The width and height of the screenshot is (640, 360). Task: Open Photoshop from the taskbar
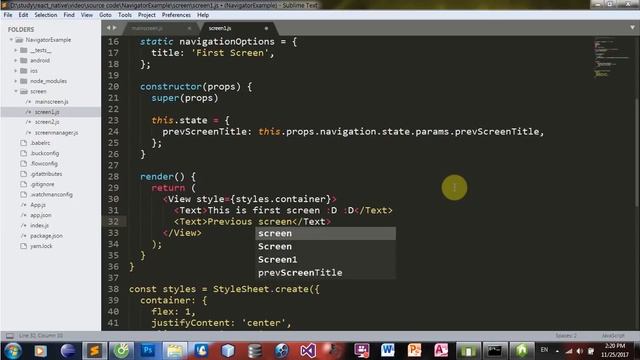(x=148, y=351)
